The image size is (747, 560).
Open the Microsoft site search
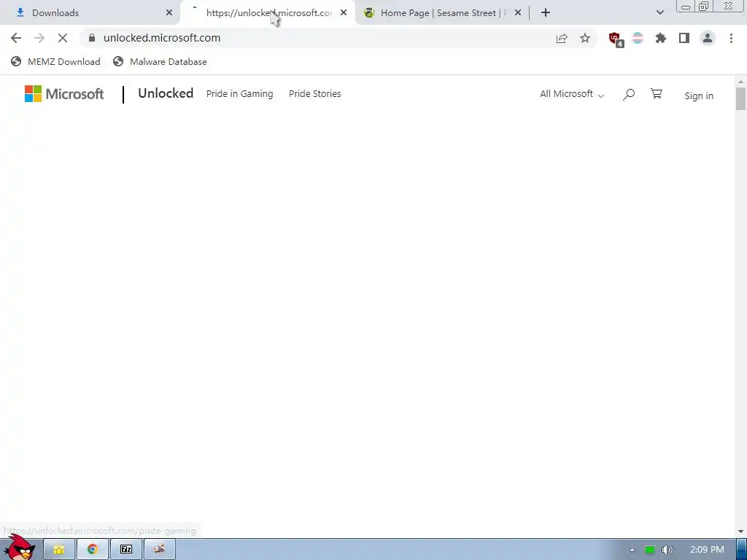click(628, 94)
